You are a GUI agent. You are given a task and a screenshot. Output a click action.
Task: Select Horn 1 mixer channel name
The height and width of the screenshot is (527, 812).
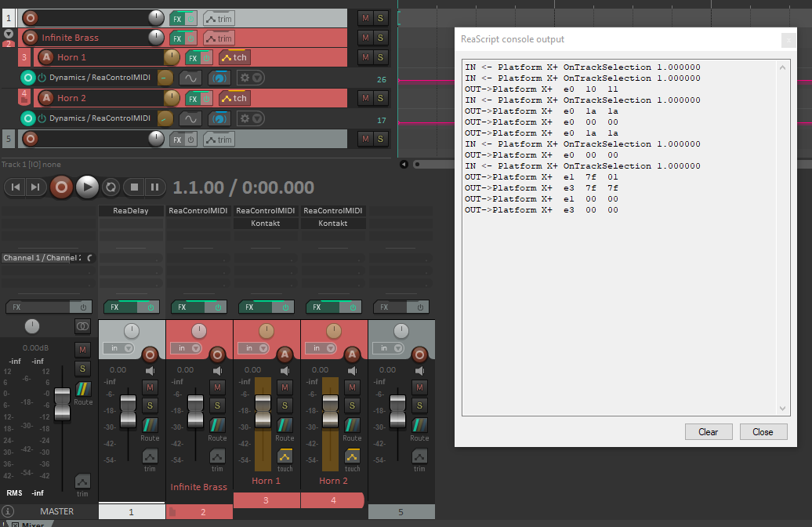tap(266, 481)
